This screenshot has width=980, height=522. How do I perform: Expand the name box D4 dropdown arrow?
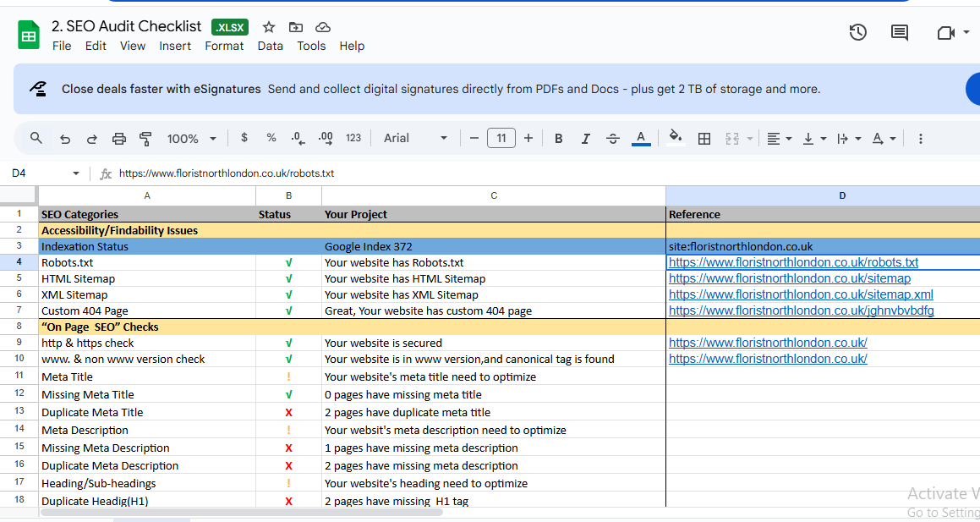click(76, 173)
